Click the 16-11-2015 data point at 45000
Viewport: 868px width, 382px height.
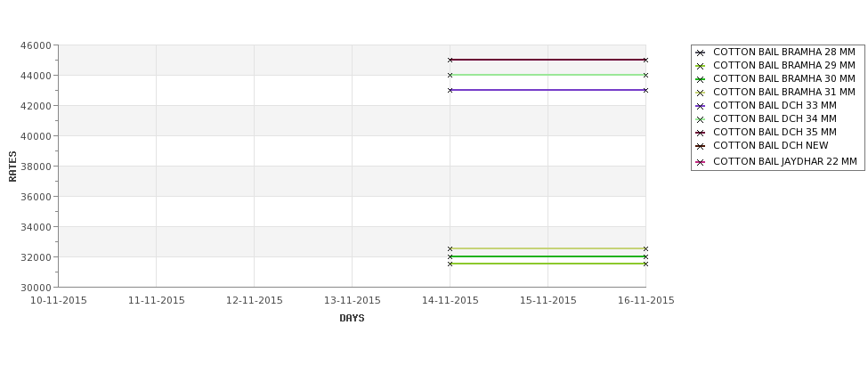coord(646,60)
